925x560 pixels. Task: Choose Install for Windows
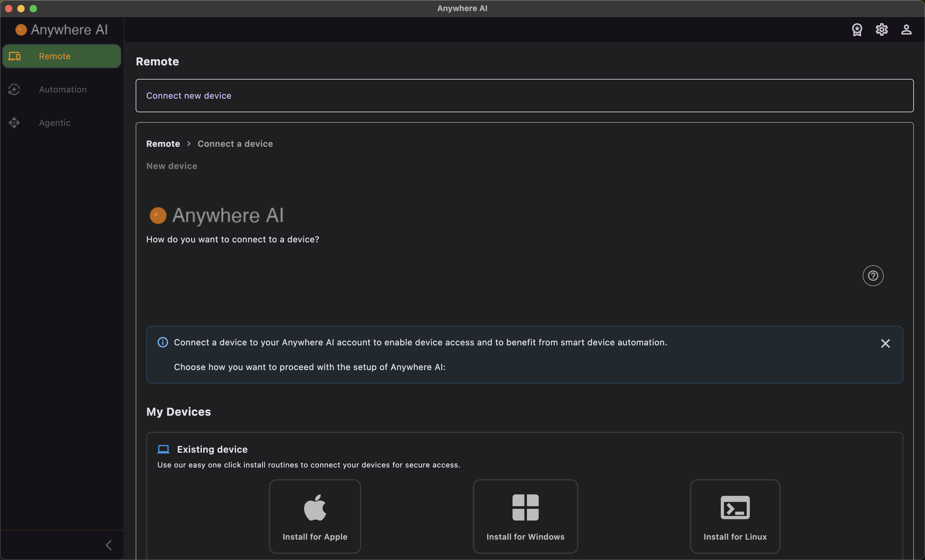tap(525, 517)
